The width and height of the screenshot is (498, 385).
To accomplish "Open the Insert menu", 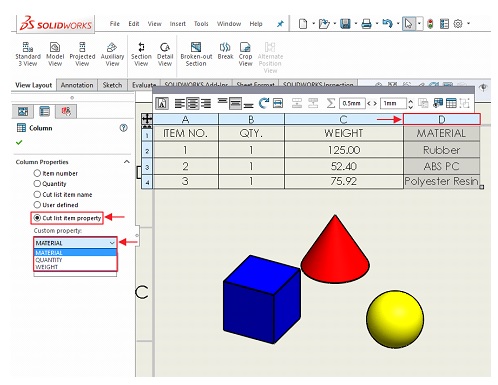I will click(x=177, y=24).
